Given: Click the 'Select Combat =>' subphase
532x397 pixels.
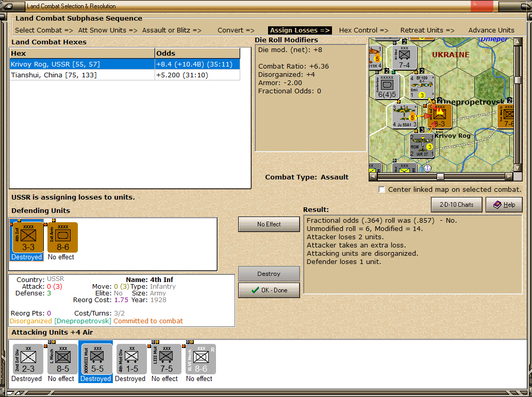Looking at the screenshot, I should click(x=44, y=30).
